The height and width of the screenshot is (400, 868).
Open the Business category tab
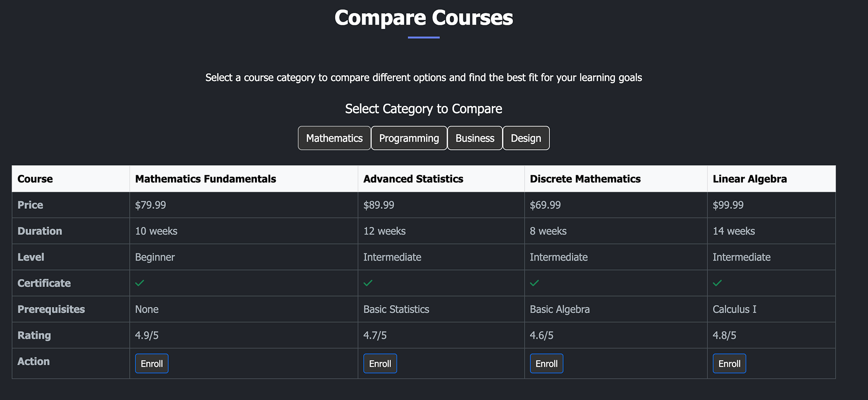click(x=475, y=138)
